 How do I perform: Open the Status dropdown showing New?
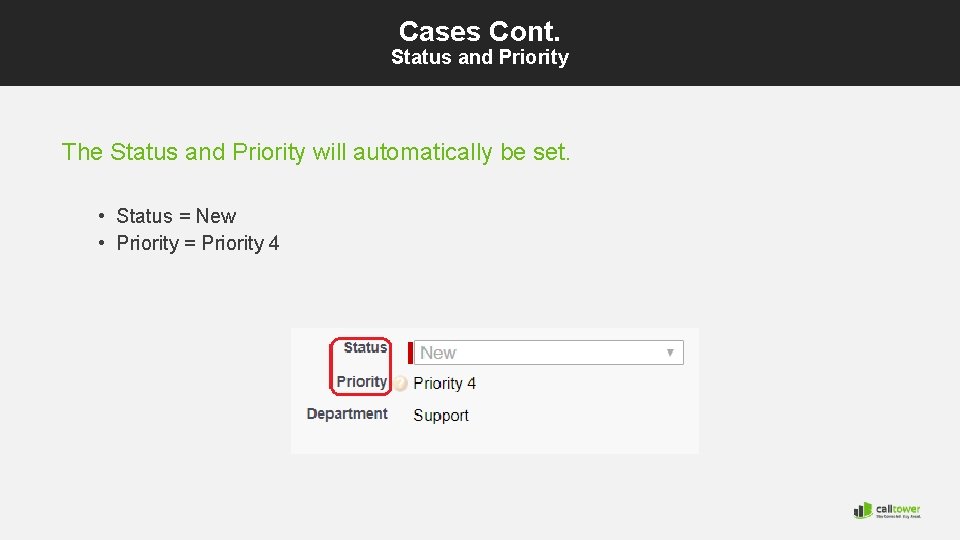point(549,353)
